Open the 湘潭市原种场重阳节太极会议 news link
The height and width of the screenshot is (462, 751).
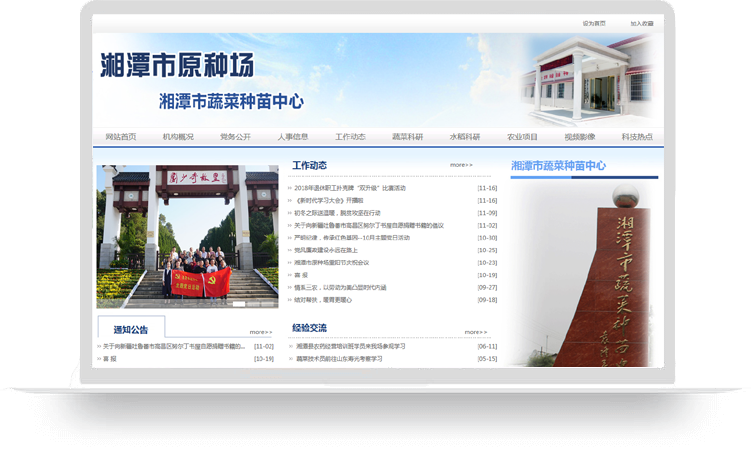332,263
